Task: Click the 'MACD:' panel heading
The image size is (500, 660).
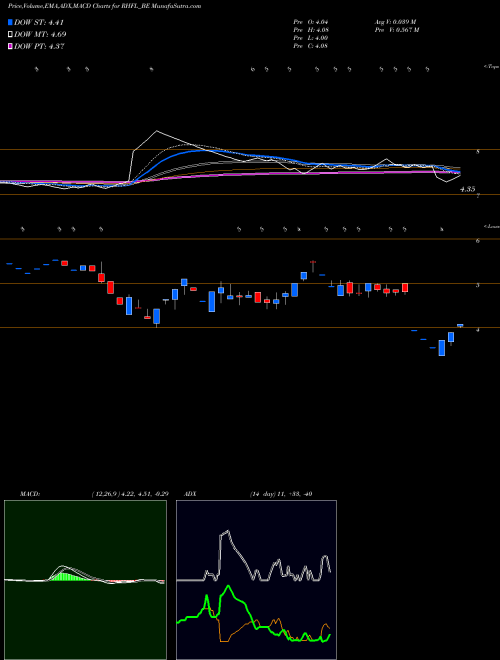Action: 30,494
